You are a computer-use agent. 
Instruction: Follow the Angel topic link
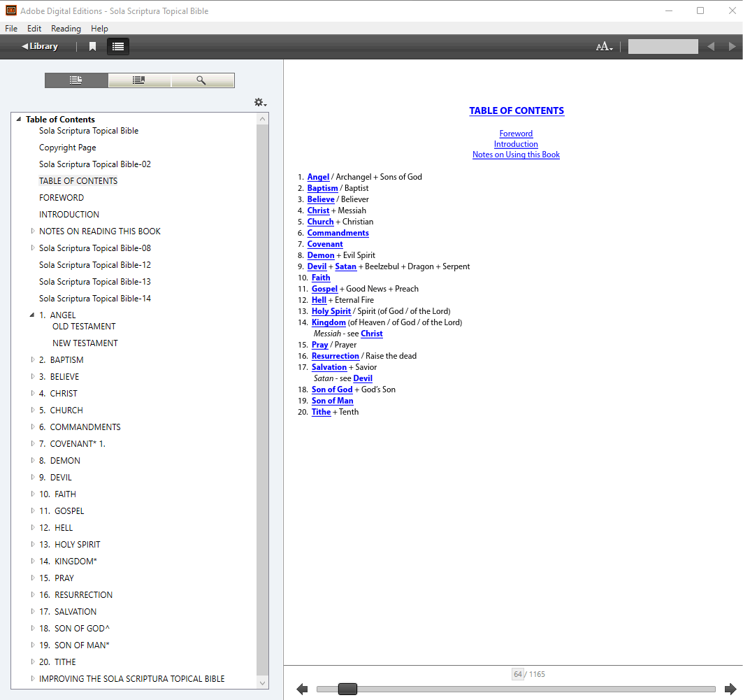(x=319, y=177)
